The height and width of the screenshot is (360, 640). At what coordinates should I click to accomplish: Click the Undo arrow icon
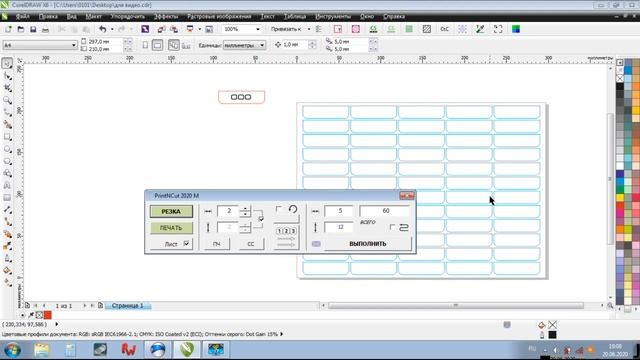tap(102, 29)
